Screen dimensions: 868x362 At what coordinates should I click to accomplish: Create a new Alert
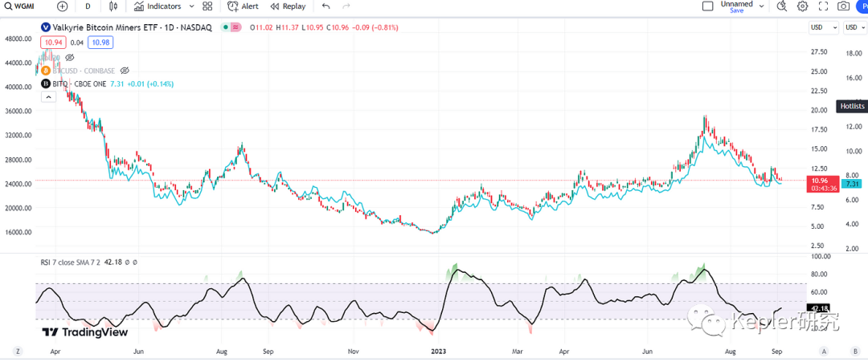coord(243,6)
